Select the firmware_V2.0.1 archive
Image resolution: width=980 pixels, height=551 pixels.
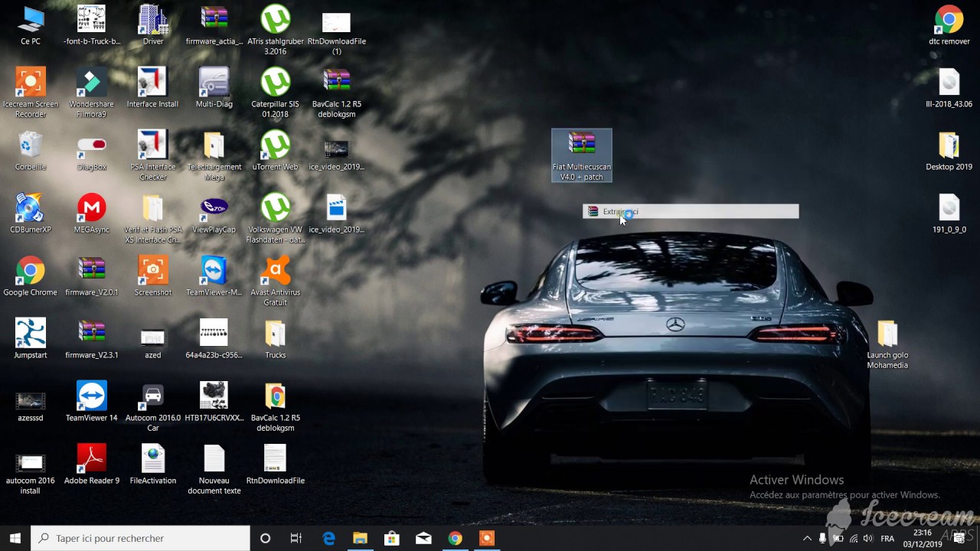click(x=92, y=276)
